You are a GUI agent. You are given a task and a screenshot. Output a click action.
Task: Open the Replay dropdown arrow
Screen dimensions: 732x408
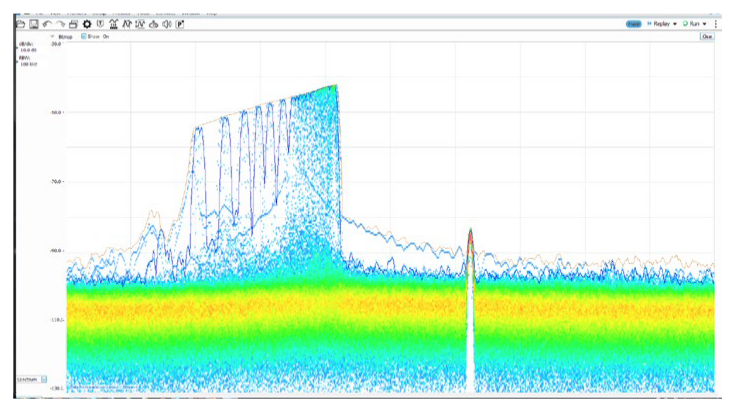point(675,23)
